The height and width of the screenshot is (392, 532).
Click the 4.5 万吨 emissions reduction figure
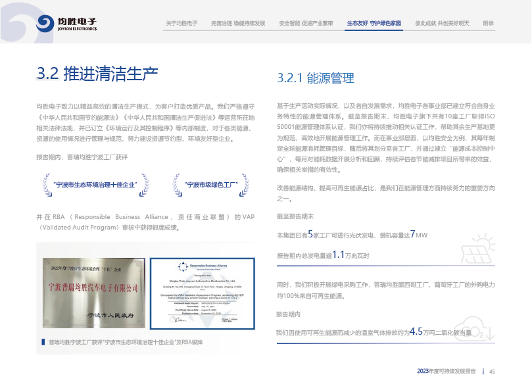(x=416, y=332)
